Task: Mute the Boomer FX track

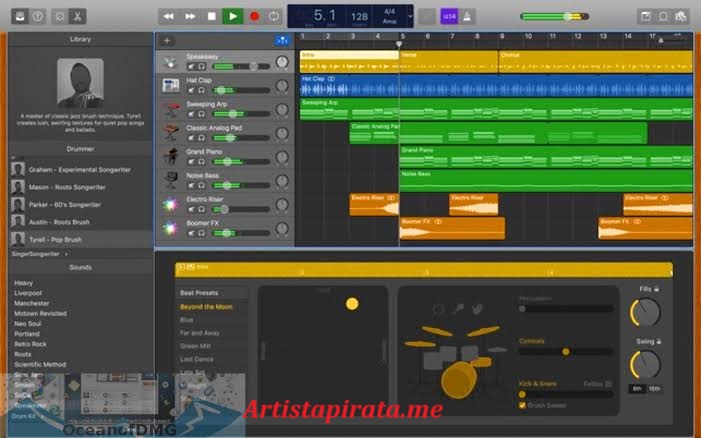Action: pos(191,233)
